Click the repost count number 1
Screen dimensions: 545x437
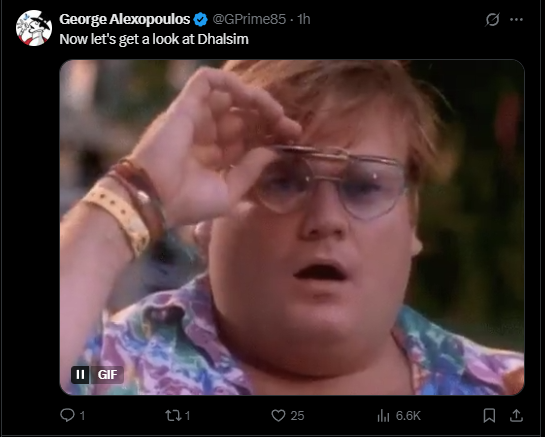tap(187, 416)
